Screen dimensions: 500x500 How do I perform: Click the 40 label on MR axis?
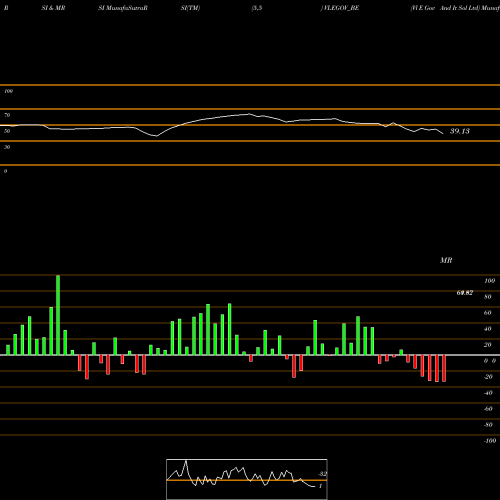488,329
